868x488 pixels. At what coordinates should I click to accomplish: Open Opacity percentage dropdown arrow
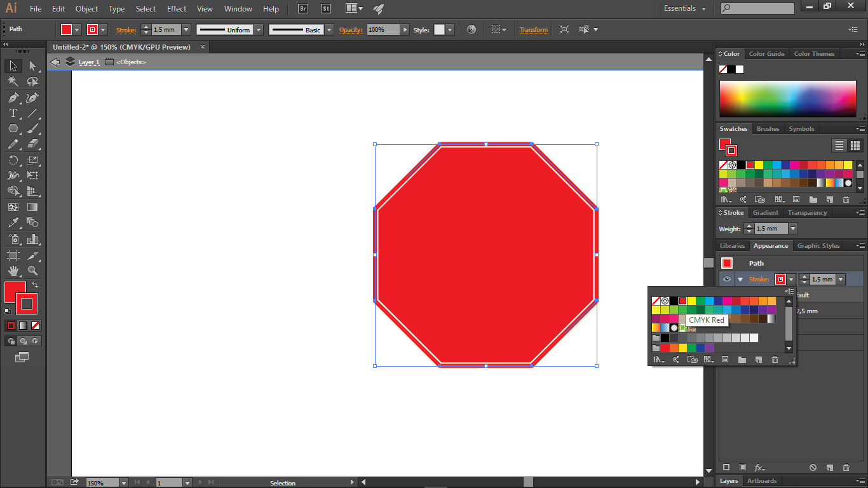click(405, 30)
